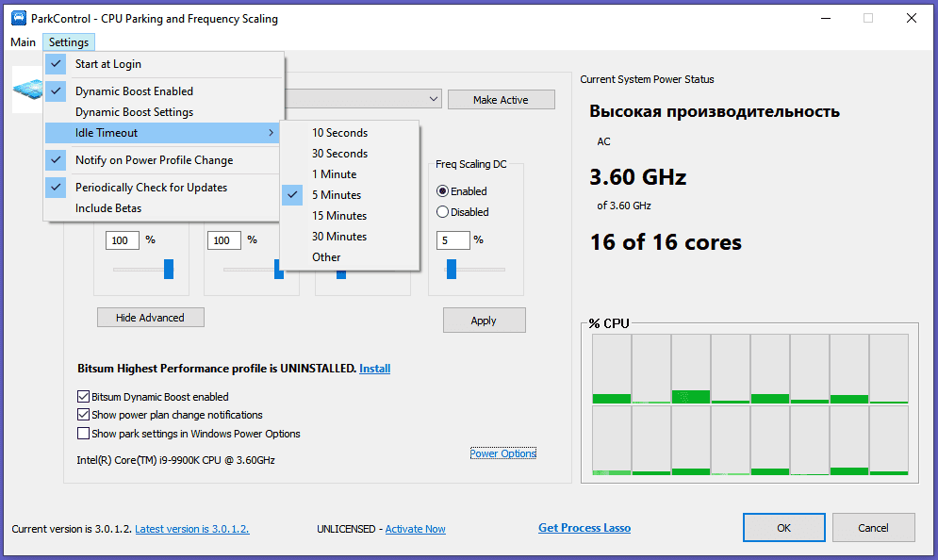This screenshot has width=938, height=560.
Task: Enable Show park settings in Windows Power Options
Action: pos(83,433)
